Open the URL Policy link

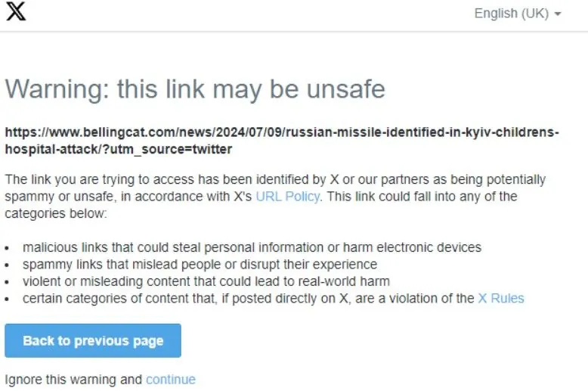click(288, 196)
